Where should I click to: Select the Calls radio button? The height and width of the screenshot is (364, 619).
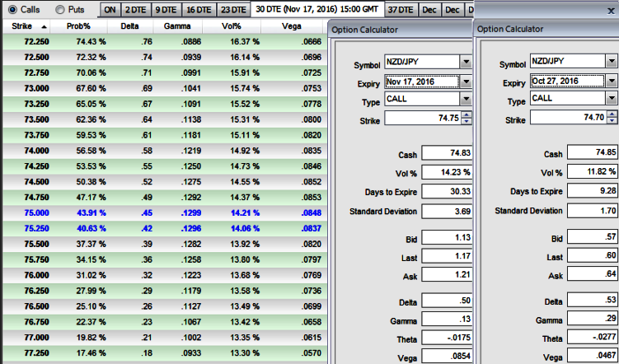point(12,10)
